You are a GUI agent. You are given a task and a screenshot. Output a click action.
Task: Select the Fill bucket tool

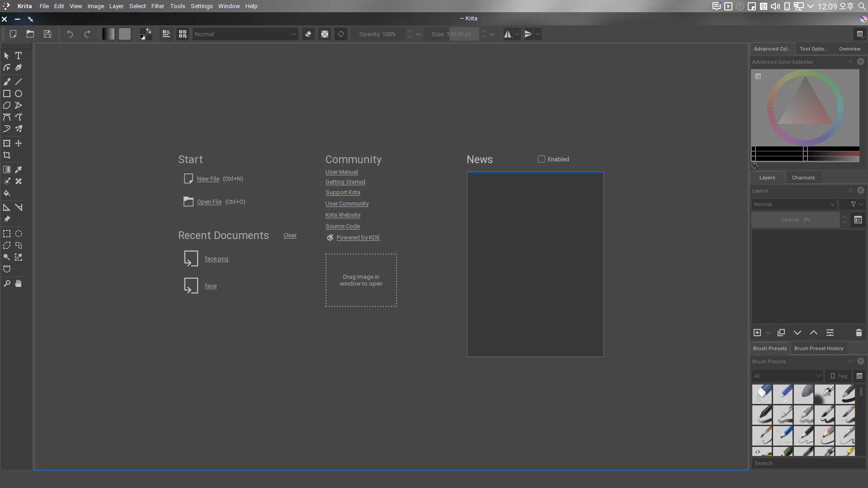[7, 193]
